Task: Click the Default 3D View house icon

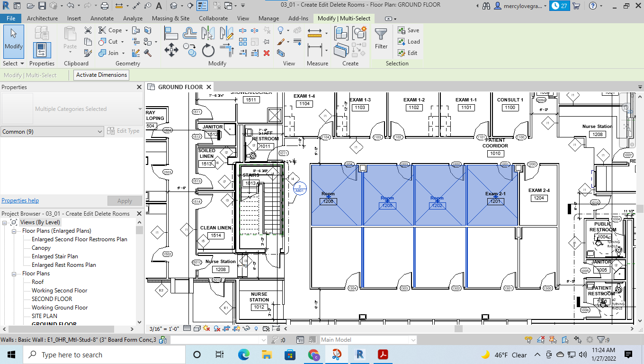Action: coord(174,6)
